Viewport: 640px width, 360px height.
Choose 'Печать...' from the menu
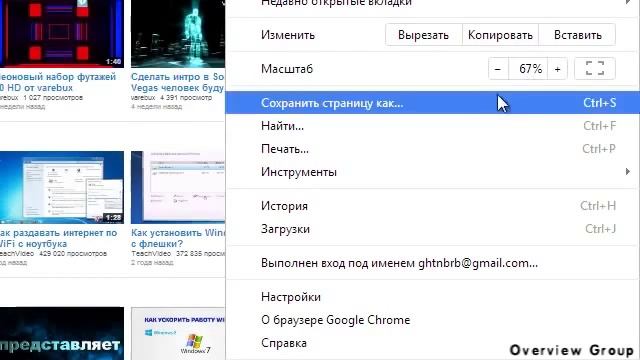tap(433, 149)
